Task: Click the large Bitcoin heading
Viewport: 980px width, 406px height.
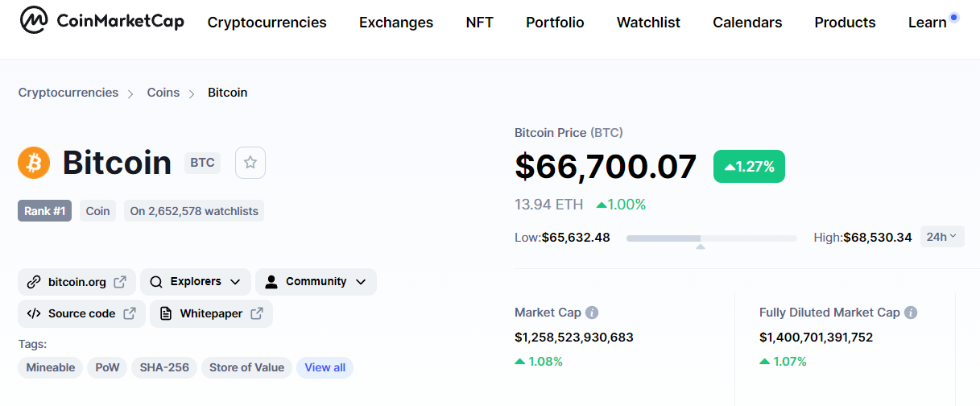Action: 118,164
